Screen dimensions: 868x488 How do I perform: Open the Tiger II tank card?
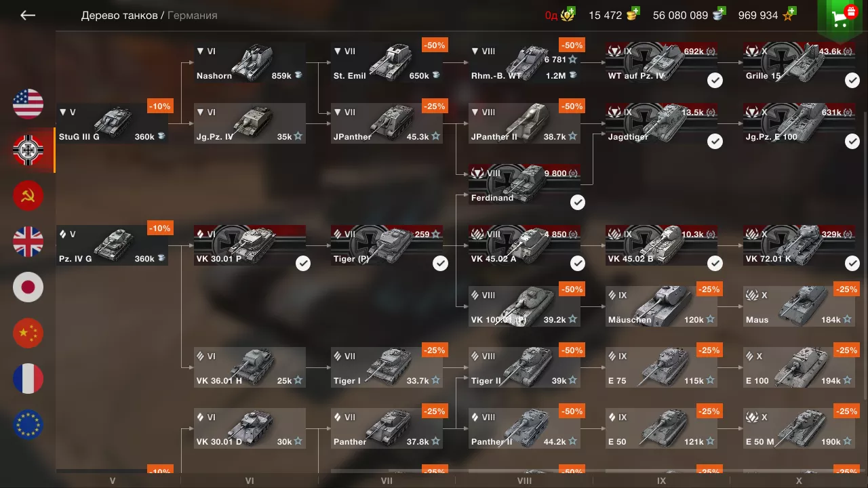[x=524, y=367]
